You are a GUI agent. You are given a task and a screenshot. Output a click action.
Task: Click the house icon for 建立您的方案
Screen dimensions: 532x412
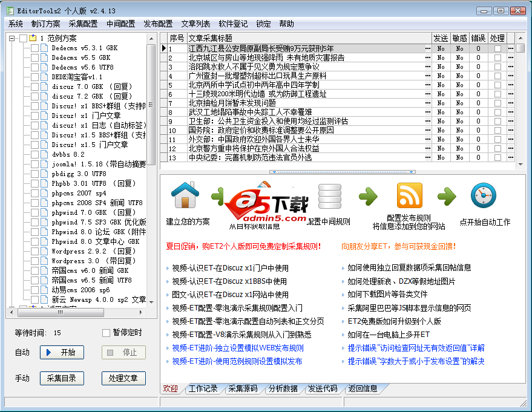(185, 195)
